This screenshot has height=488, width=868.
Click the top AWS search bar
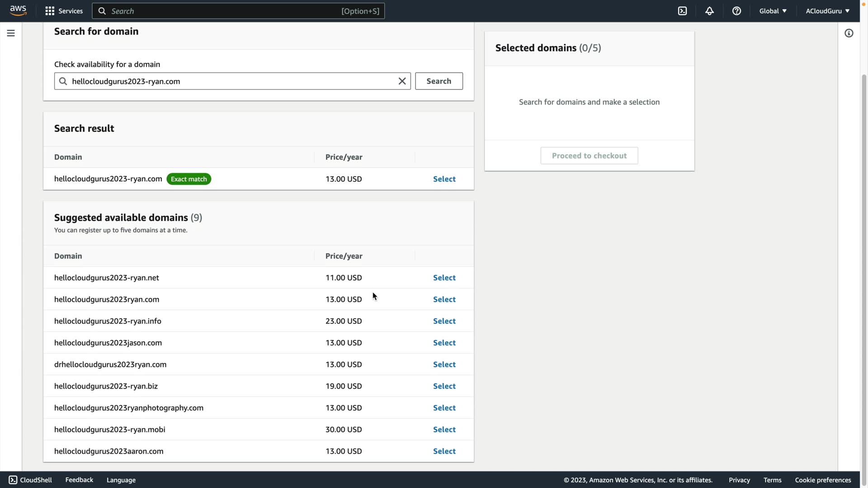coord(238,11)
